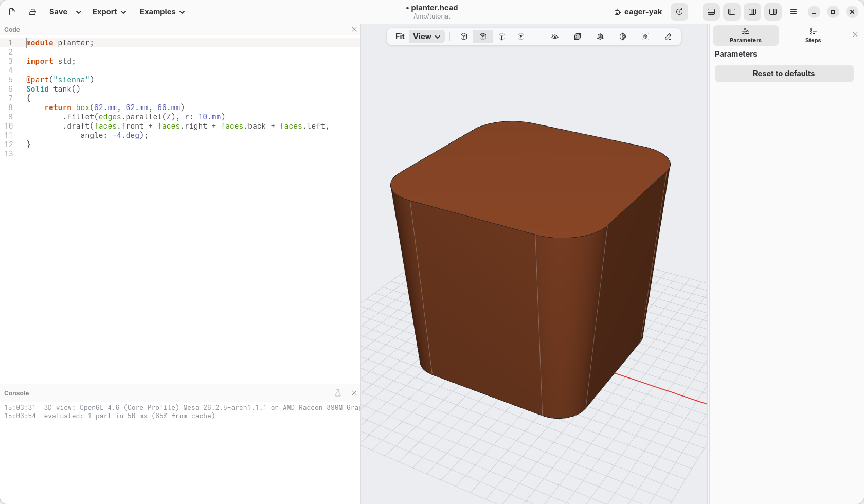
Task: Toggle the center viewport panel layout
Action: point(752,12)
